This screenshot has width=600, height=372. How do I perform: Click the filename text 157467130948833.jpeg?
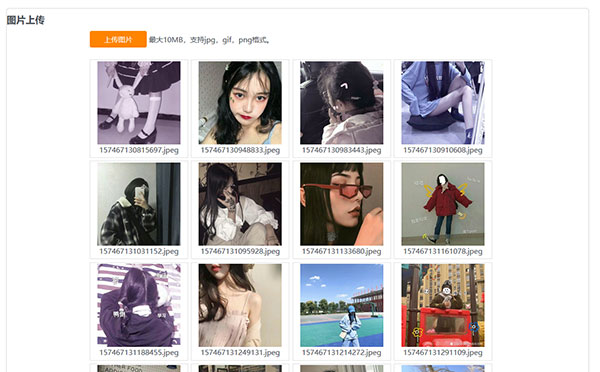click(240, 150)
